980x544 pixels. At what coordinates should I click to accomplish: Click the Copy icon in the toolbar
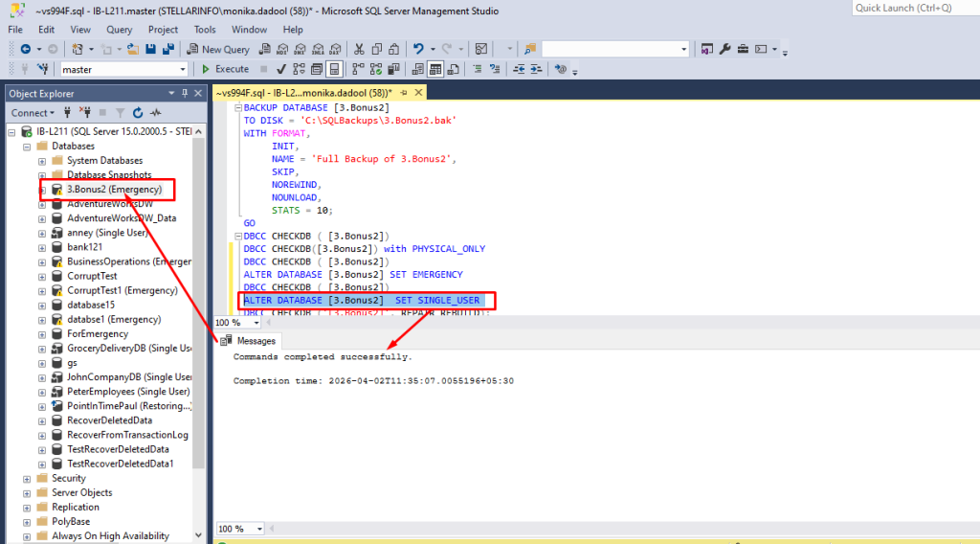click(x=377, y=50)
